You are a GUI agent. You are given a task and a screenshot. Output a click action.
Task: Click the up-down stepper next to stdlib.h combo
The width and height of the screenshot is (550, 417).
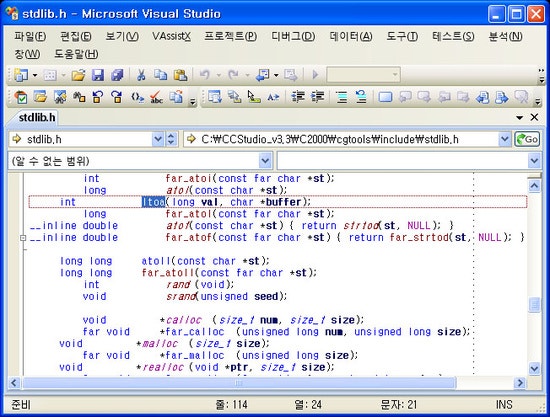[x=171, y=139]
